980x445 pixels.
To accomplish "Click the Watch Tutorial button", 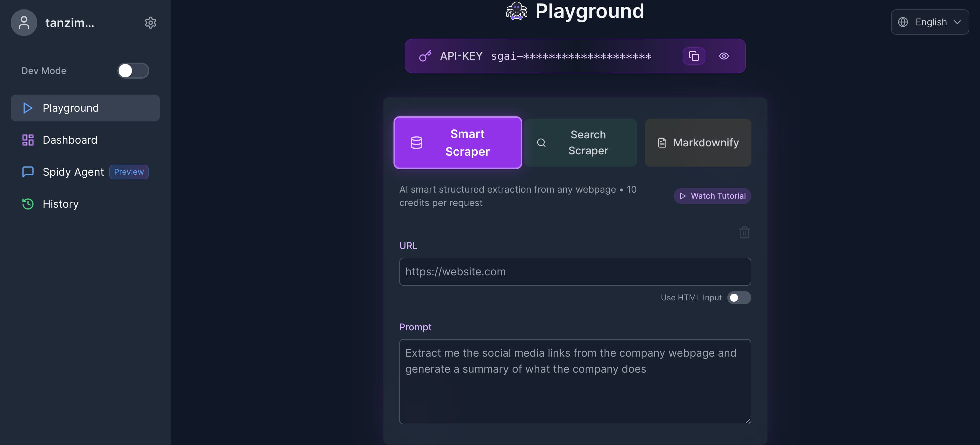I will [712, 196].
